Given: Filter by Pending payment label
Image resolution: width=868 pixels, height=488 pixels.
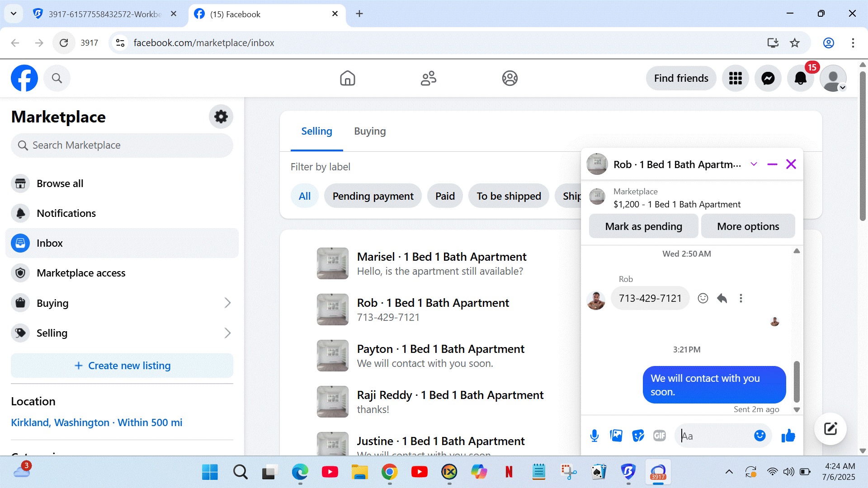Looking at the screenshot, I should 373,196.
